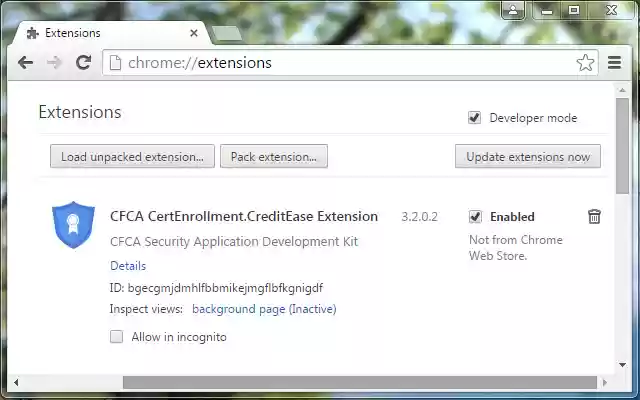Click the horizontal scrollbar right arrow
The image size is (640, 400).
605,382
